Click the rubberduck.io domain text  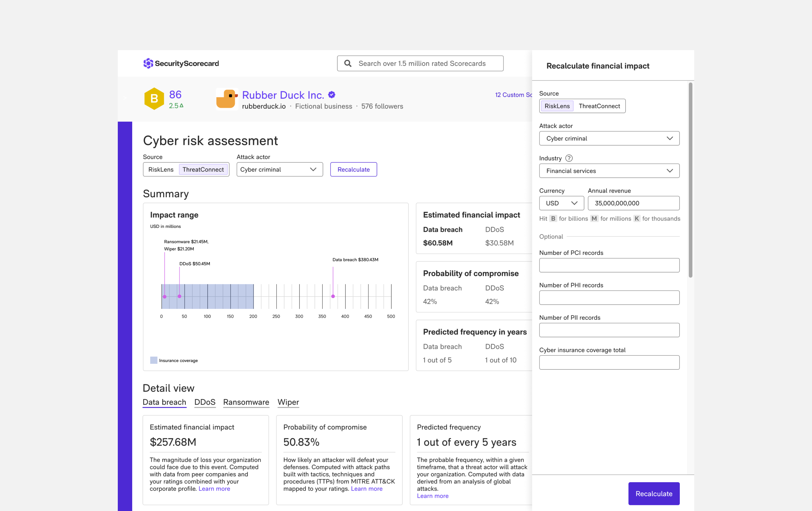[x=264, y=106]
